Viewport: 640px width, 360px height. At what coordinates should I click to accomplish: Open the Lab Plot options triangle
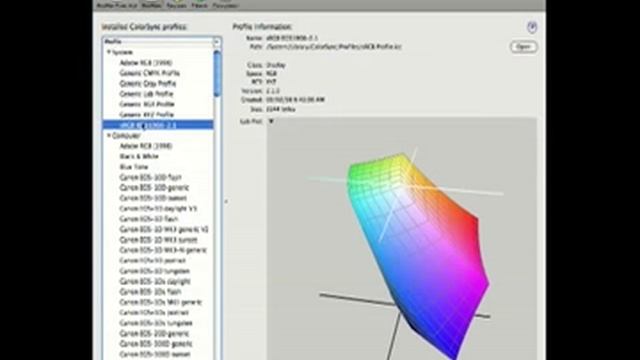[x=271, y=121]
